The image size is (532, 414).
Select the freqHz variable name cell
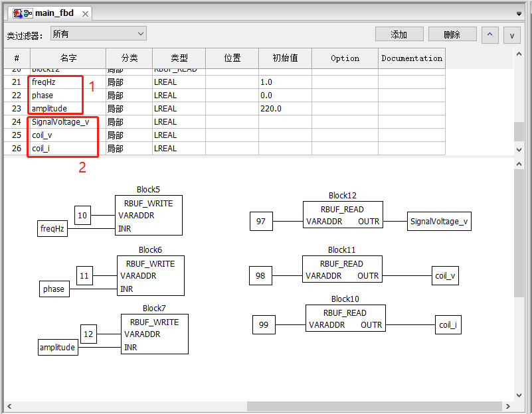click(x=68, y=82)
